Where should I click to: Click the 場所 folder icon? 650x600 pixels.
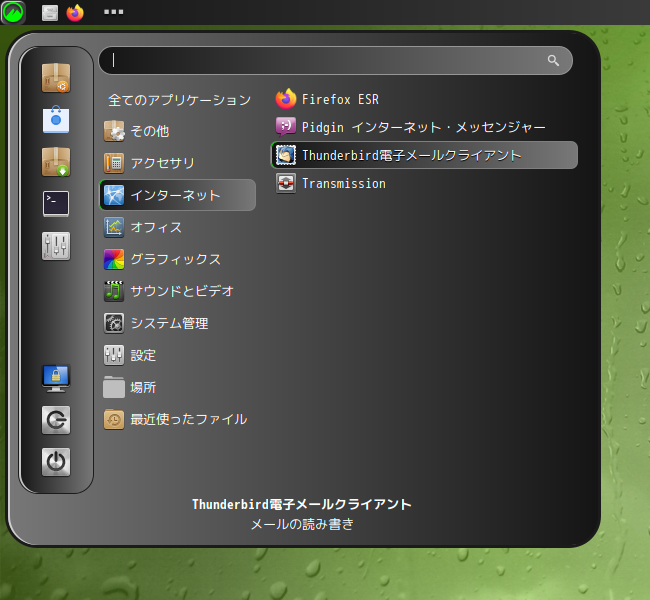tap(114, 387)
